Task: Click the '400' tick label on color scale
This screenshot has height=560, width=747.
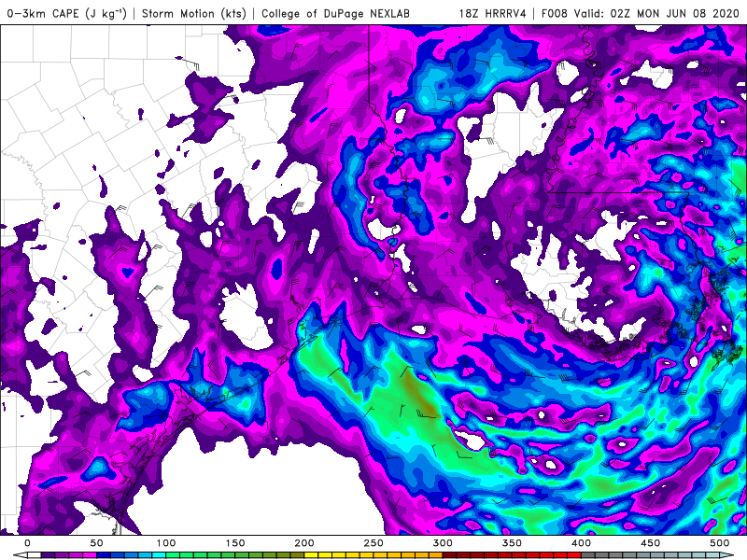Action: (x=581, y=543)
